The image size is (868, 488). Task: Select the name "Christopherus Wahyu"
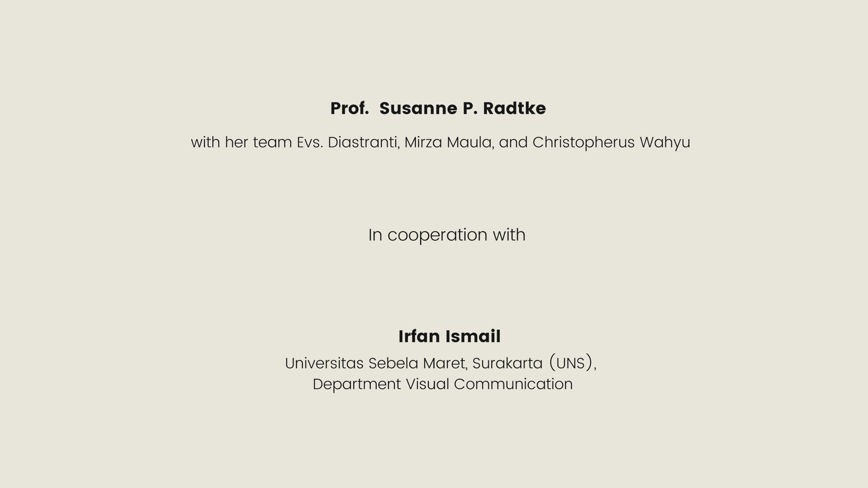click(611, 142)
